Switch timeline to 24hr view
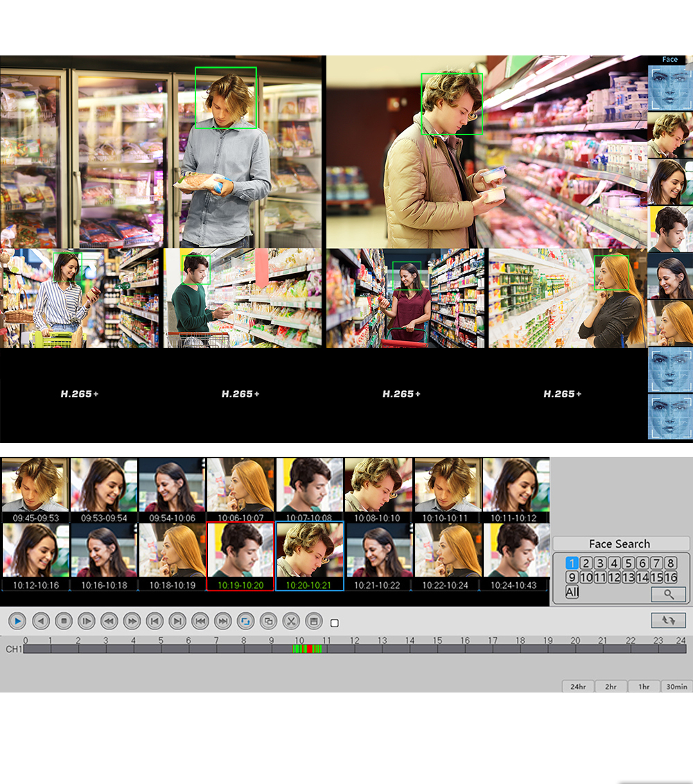The image size is (693, 784). pos(577,687)
